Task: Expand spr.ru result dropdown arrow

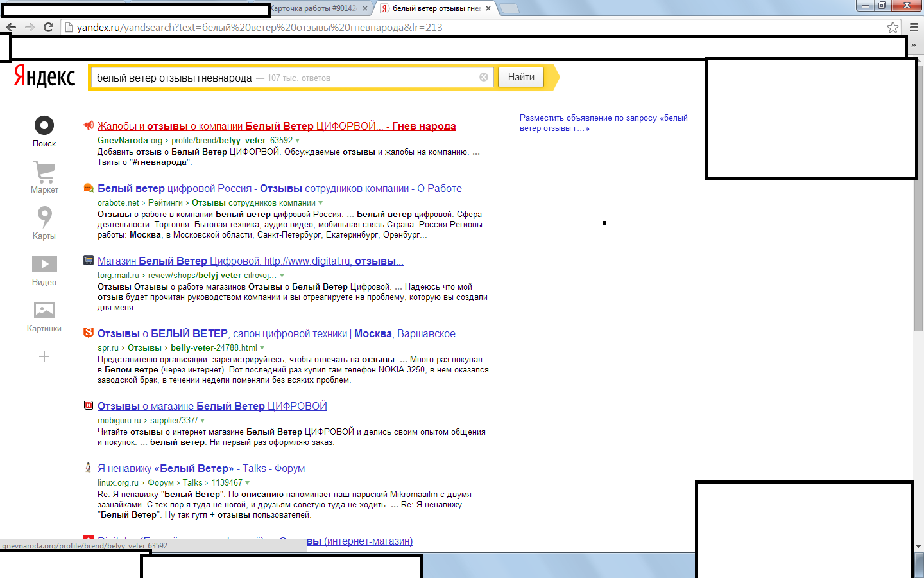Action: point(262,348)
